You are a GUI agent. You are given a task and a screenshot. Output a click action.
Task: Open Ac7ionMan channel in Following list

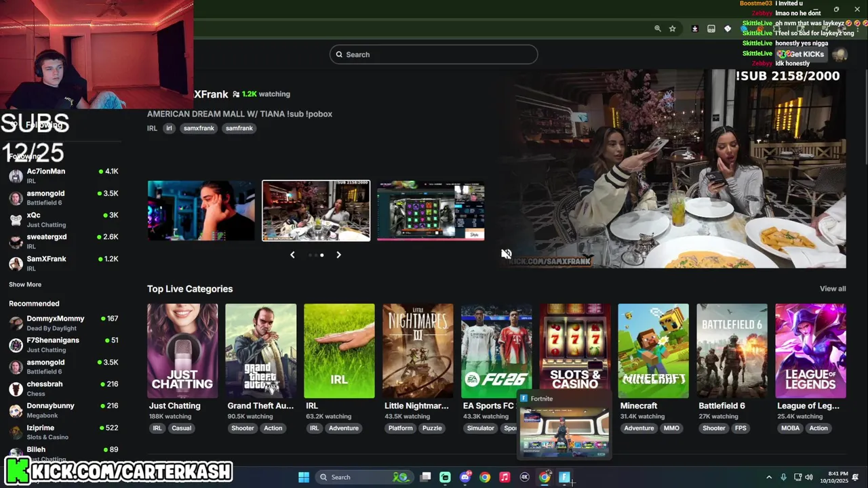click(x=64, y=176)
